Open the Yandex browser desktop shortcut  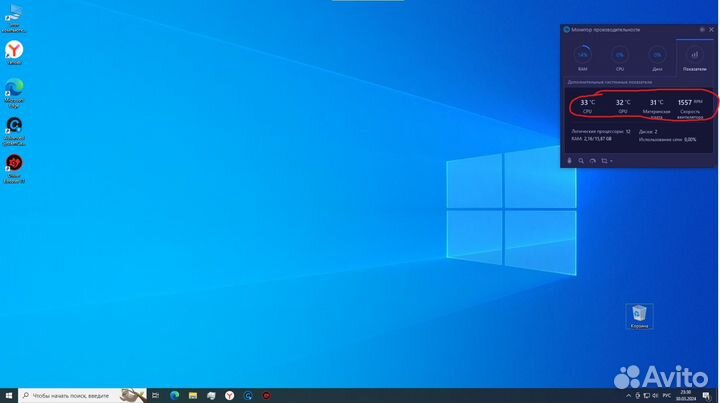[15, 51]
